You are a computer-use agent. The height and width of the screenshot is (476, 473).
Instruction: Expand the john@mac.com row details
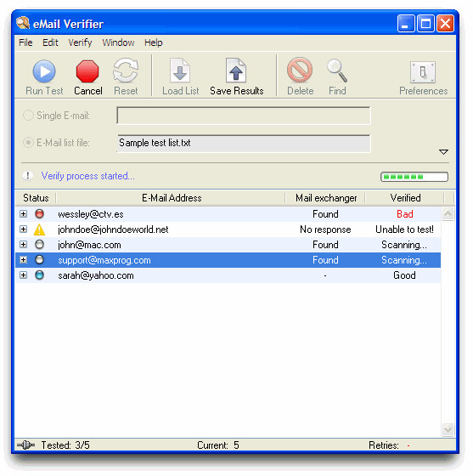(23, 245)
